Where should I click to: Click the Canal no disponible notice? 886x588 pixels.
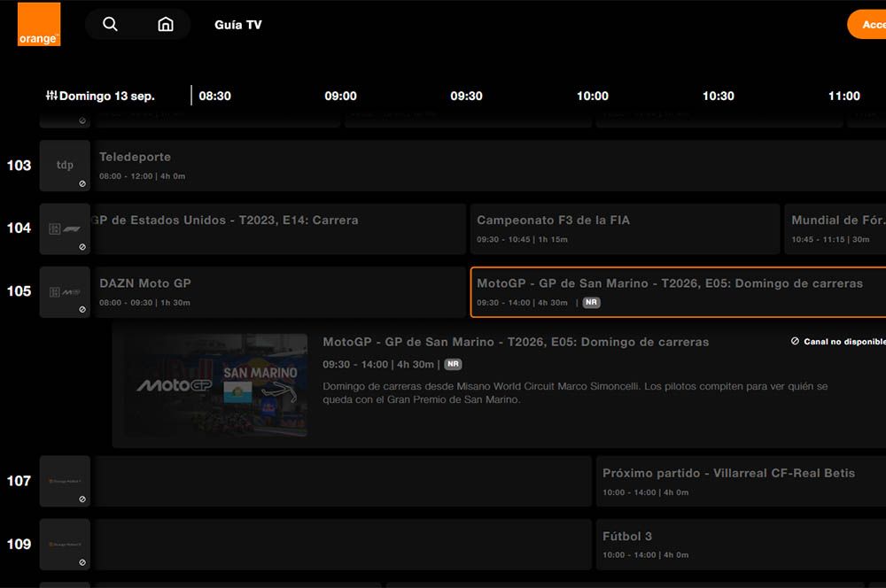click(x=838, y=341)
